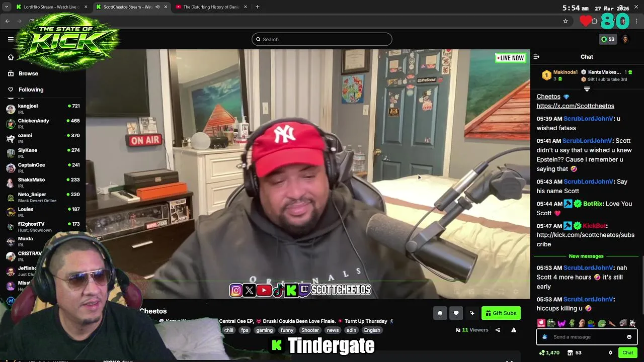
Task: Share the stream
Action: pyautogui.click(x=498, y=330)
